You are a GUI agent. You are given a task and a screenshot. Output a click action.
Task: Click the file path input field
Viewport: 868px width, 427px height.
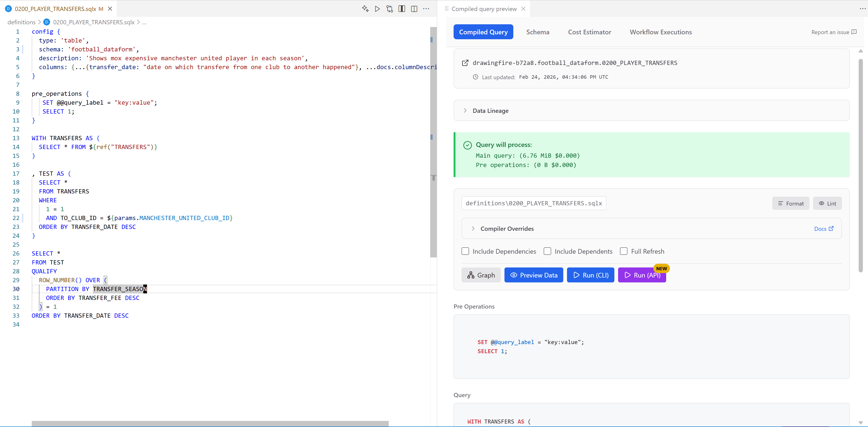coord(534,203)
